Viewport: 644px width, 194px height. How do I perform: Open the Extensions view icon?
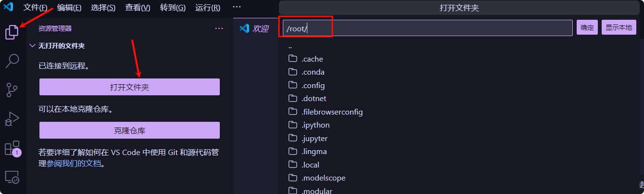click(x=12, y=148)
